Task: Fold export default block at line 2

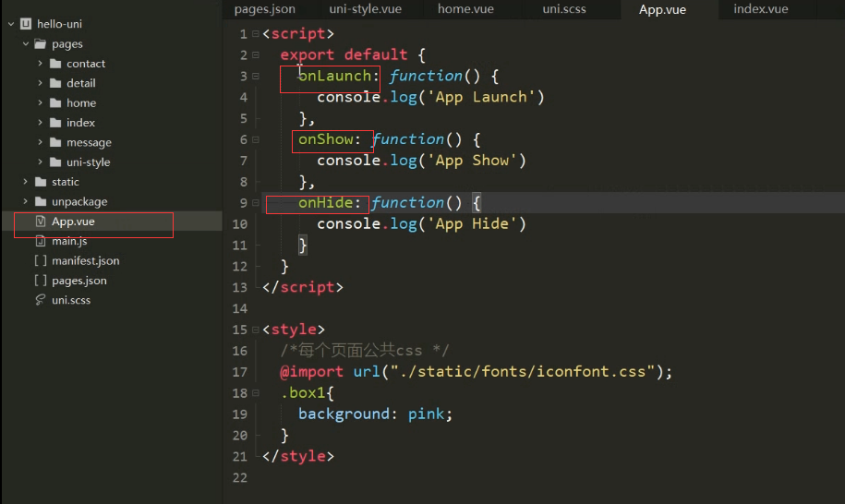Action: tap(256, 55)
